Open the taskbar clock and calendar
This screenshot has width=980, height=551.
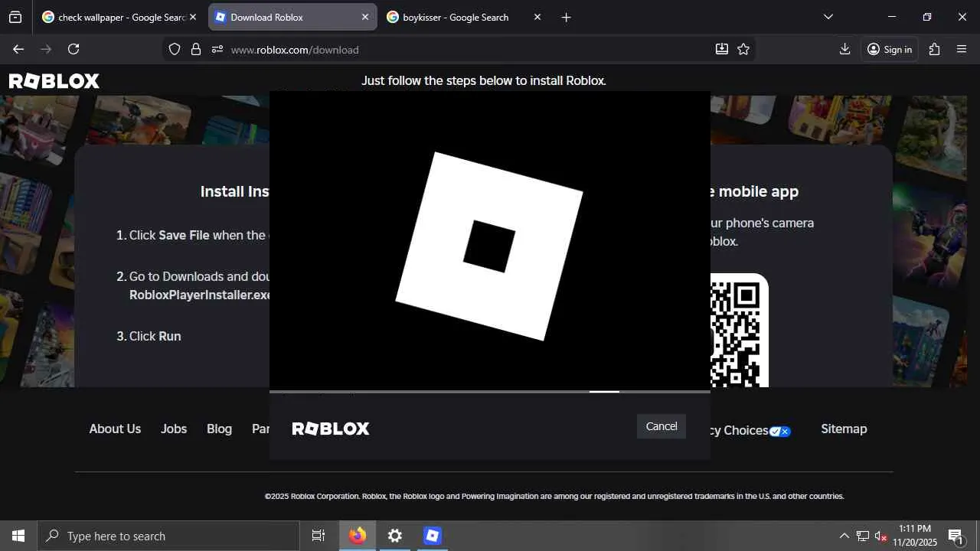[915, 536]
